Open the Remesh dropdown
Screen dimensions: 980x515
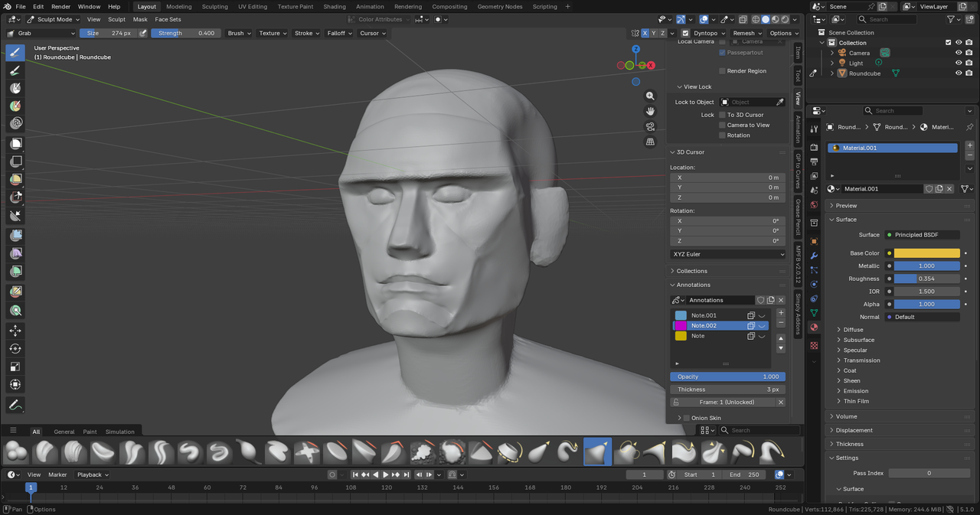click(747, 33)
